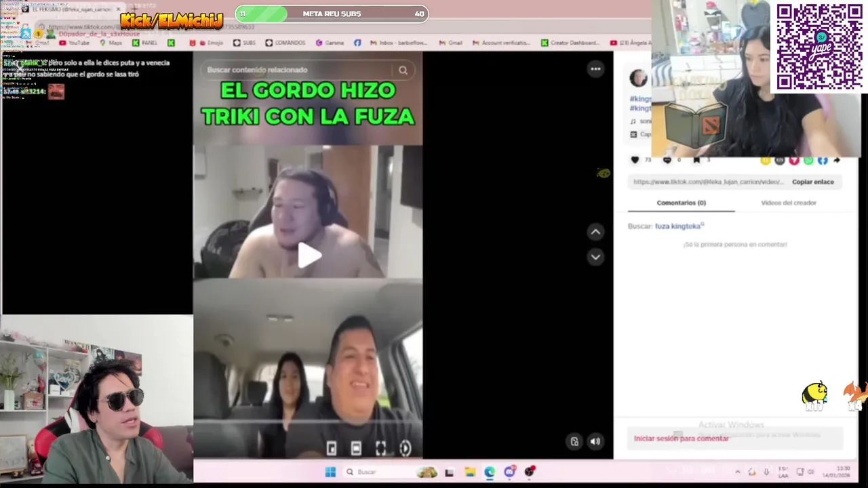Share via the WhatsApp icon
Image resolution: width=868 pixels, height=488 pixels.
pyautogui.click(x=808, y=161)
